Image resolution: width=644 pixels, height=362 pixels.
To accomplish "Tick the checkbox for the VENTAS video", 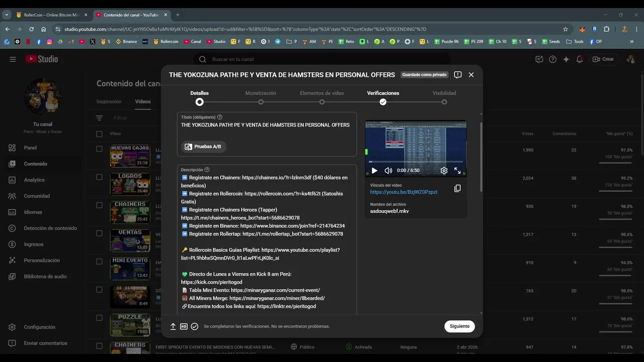I will click(x=99, y=233).
